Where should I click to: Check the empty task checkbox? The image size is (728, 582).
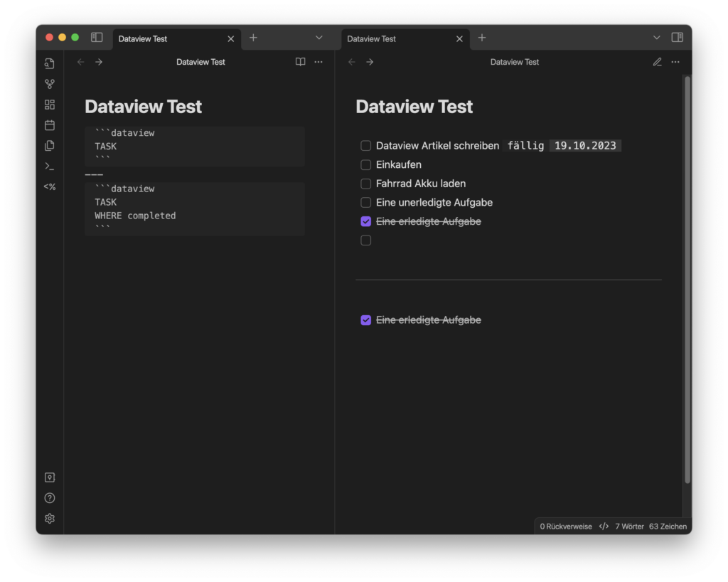pos(366,240)
